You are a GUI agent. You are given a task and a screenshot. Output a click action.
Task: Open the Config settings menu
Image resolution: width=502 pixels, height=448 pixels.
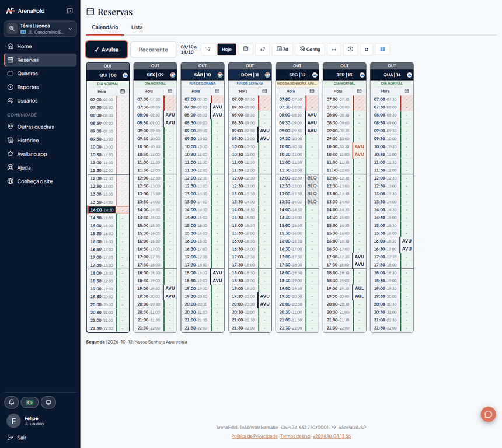click(310, 49)
